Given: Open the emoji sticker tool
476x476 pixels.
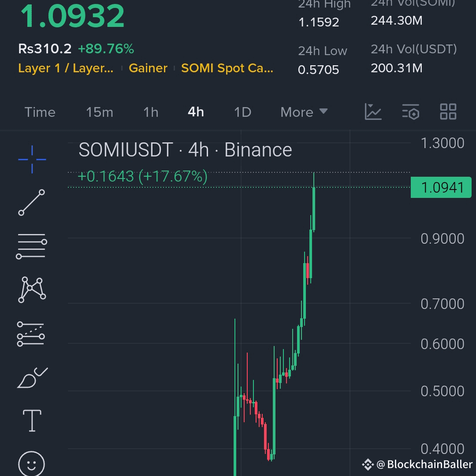Looking at the screenshot, I should (x=32, y=464).
